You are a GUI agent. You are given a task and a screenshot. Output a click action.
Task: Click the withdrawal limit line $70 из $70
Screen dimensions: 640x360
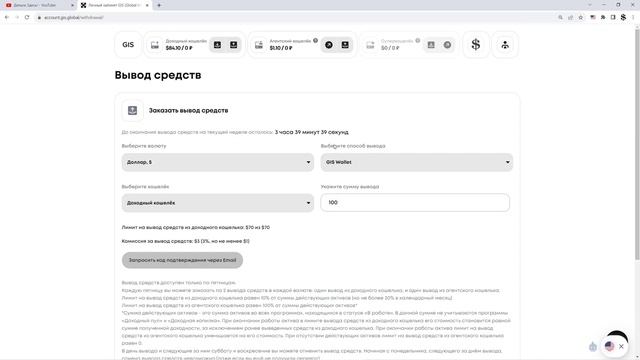[x=196, y=227]
